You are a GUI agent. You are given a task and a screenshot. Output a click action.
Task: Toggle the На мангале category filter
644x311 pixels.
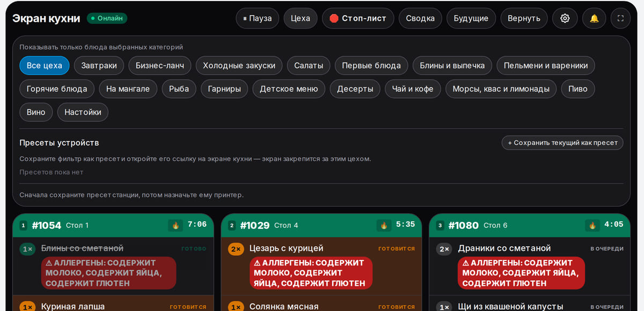(x=128, y=89)
